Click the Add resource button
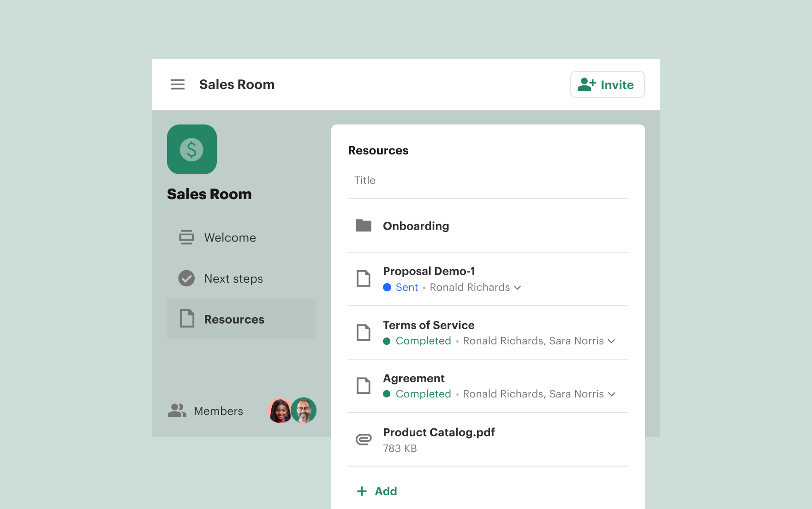812x509 pixels. click(x=377, y=491)
